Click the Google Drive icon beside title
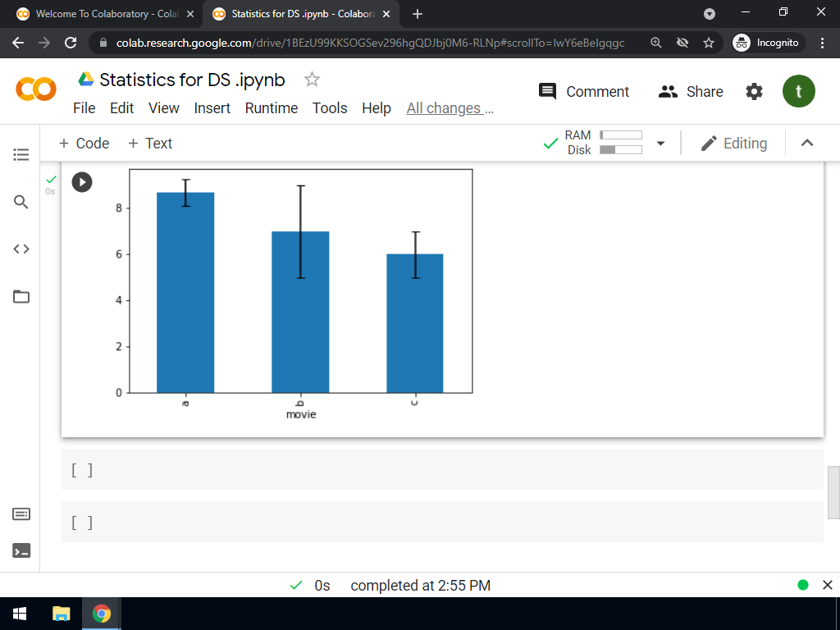The width and height of the screenshot is (840, 630). point(85,80)
